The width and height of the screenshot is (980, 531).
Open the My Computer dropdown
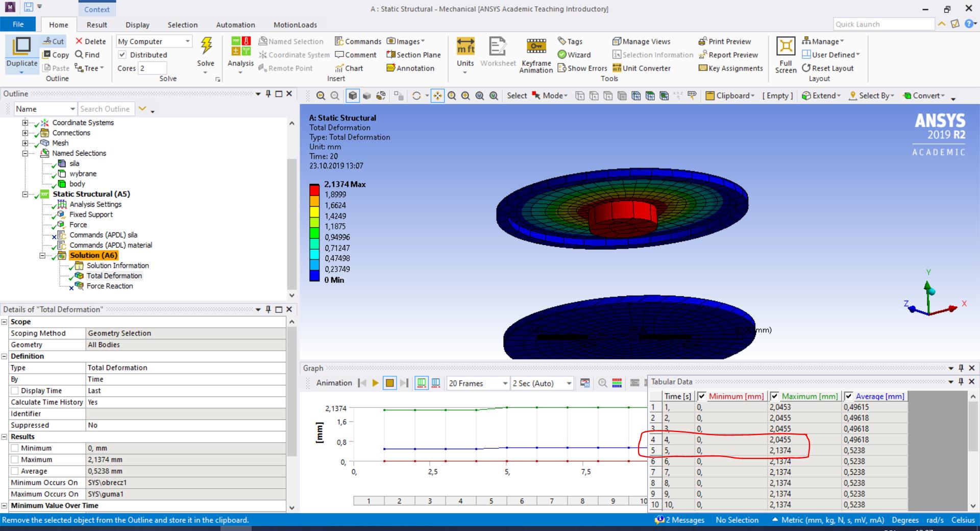[x=187, y=41]
